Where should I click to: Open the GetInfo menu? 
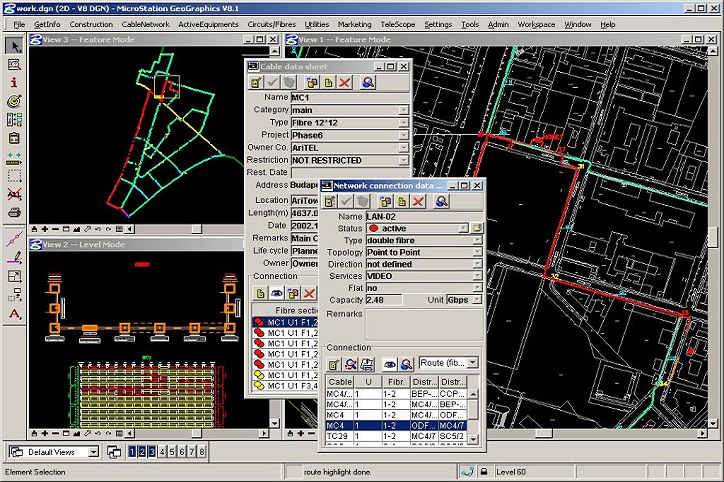47,24
